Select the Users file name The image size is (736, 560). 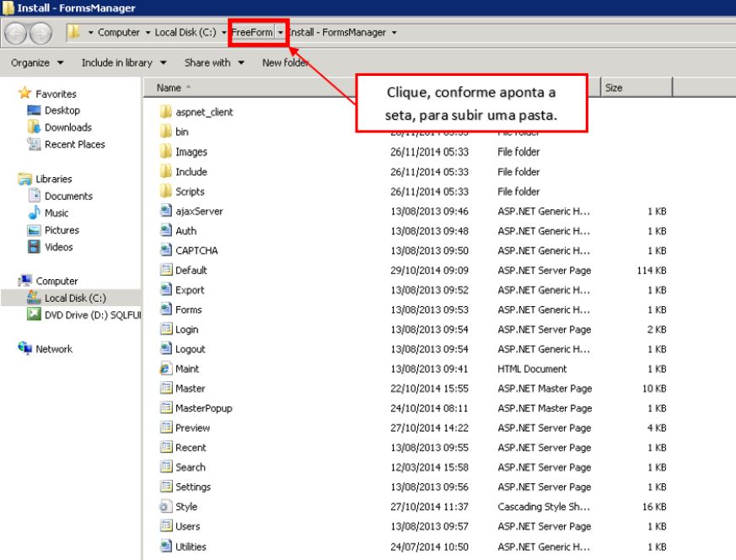(188, 526)
